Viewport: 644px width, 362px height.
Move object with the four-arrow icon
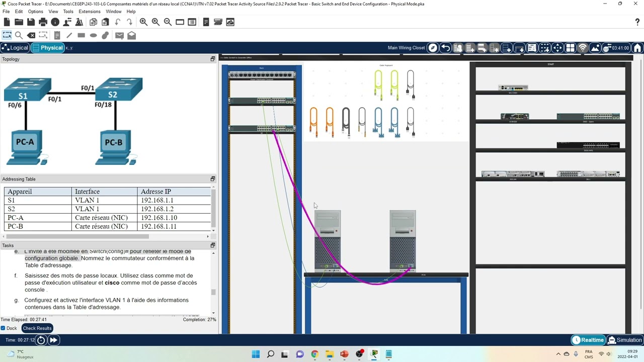(x=557, y=48)
